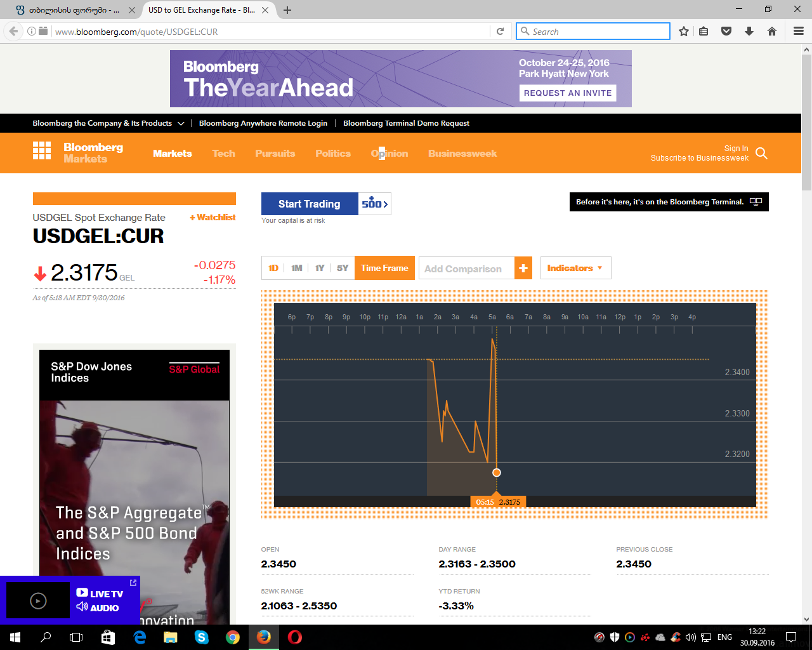This screenshot has height=650, width=812.
Task: Select the 1M chart range
Action: click(x=297, y=268)
